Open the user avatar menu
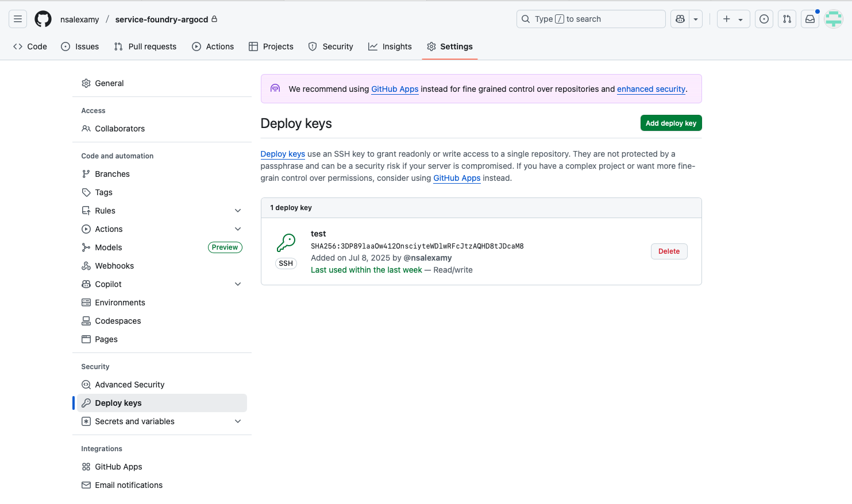 pos(834,19)
